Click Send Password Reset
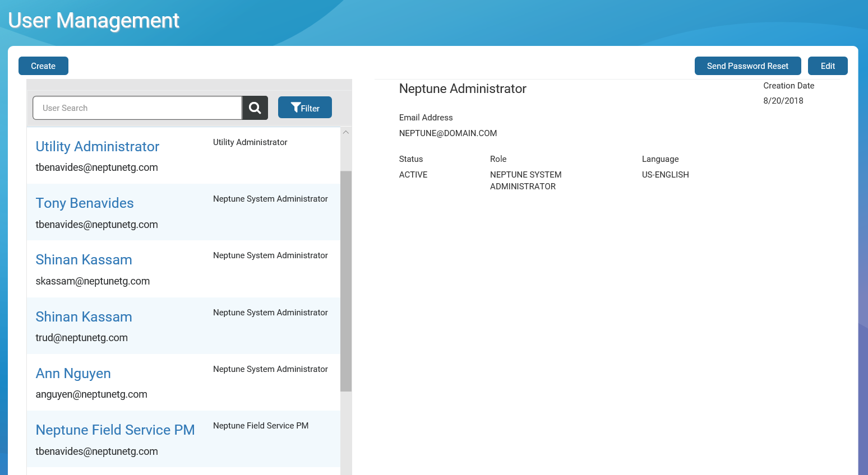 point(747,66)
